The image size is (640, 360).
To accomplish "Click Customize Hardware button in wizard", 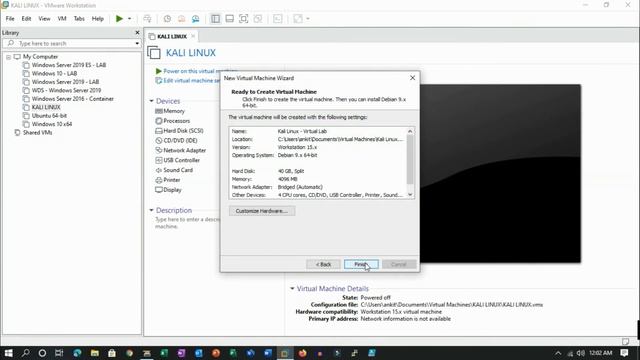I will [262, 211].
